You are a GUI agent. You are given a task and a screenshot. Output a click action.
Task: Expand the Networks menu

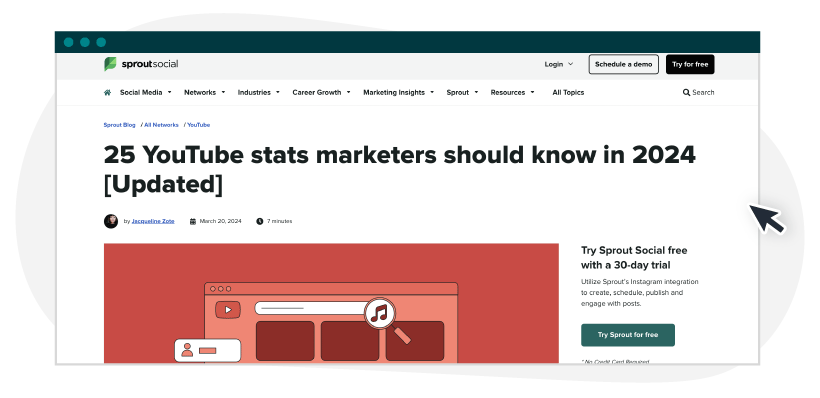(204, 93)
